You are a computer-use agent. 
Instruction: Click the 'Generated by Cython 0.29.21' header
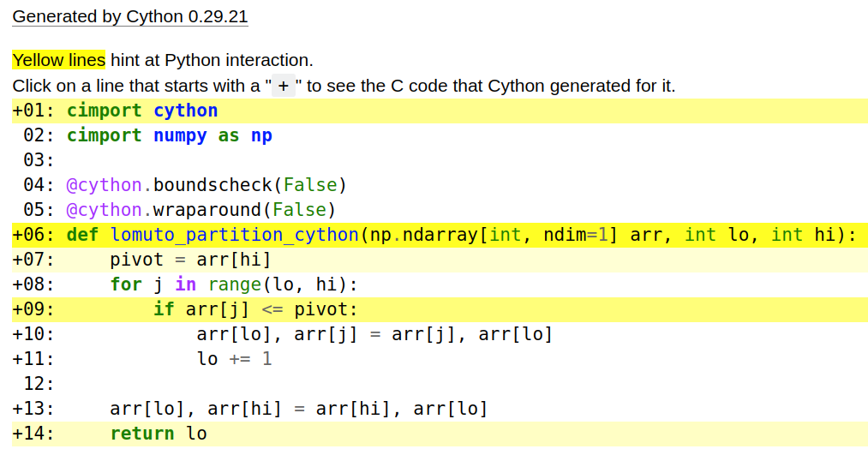coord(130,16)
